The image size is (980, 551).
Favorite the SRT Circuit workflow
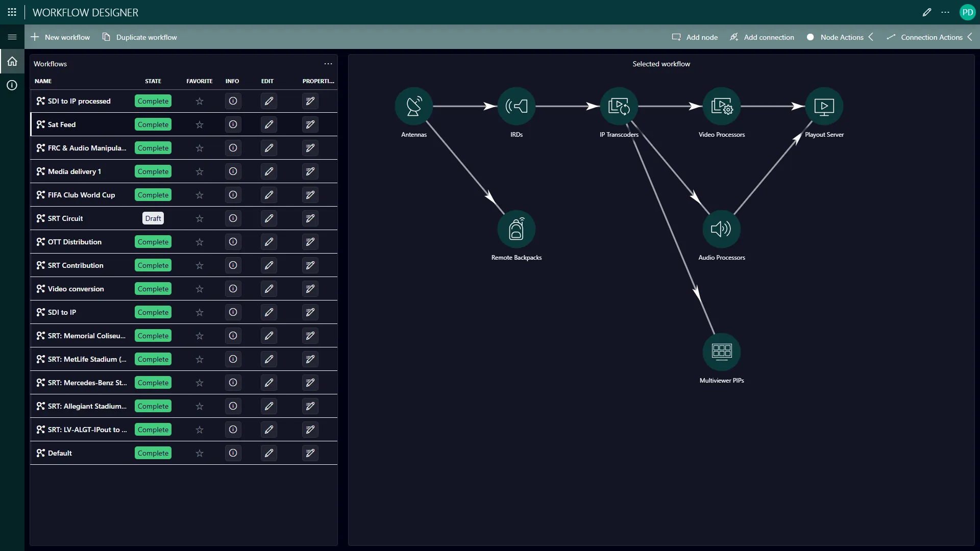click(200, 218)
